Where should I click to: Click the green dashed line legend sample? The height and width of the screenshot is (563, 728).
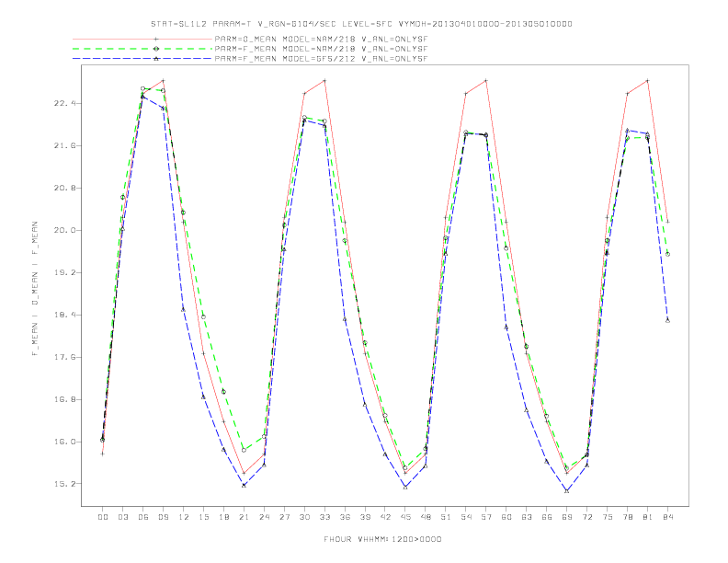coord(142,49)
